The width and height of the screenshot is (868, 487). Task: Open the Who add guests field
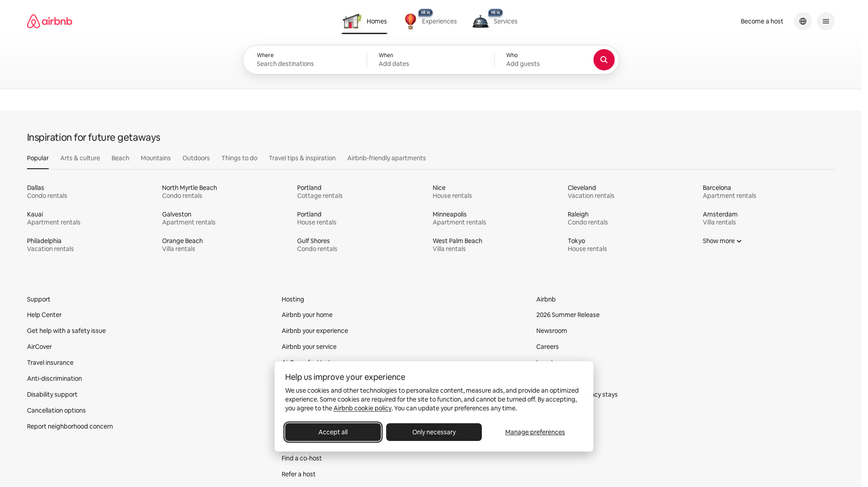(545, 60)
